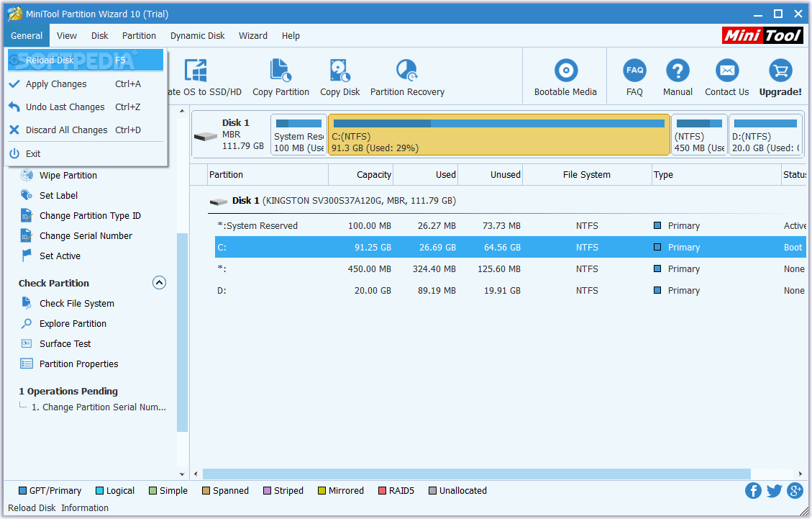Sort by the Type column header
The image size is (812, 519).
(x=716, y=175)
